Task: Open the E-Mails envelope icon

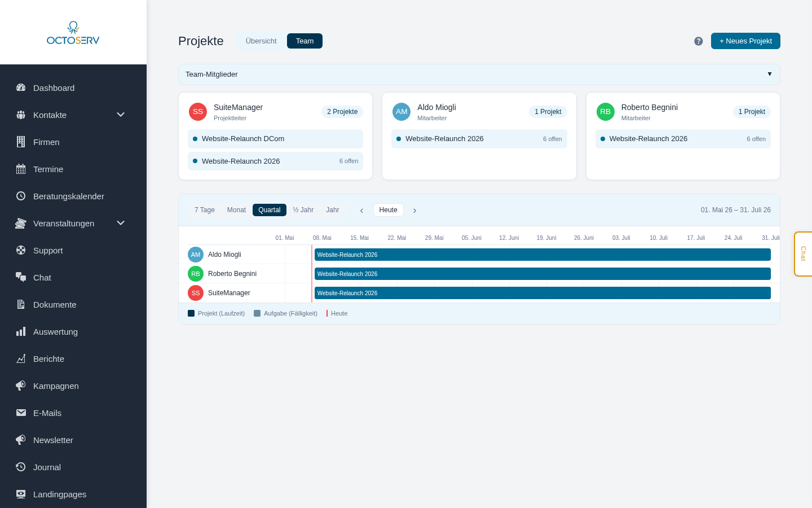Action: 21,413
